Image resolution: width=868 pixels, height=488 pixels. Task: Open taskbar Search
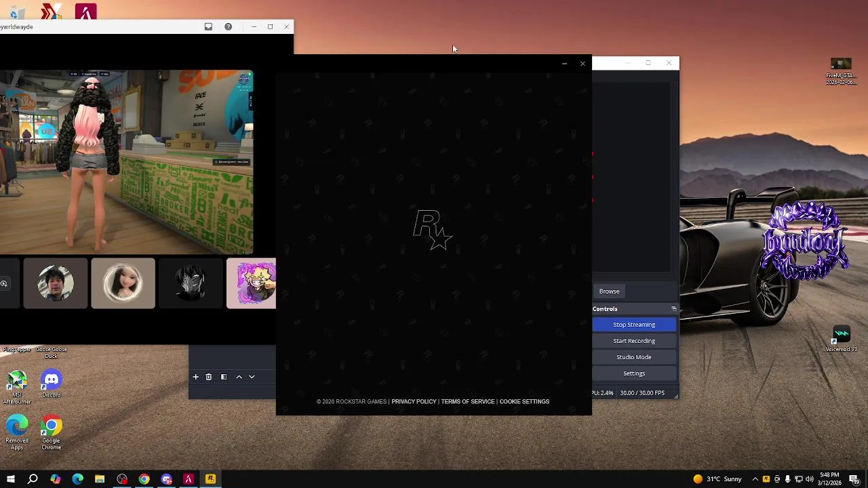point(33,479)
